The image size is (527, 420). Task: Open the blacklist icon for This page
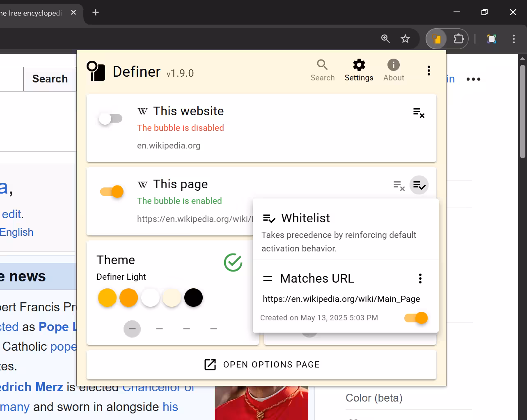399,186
